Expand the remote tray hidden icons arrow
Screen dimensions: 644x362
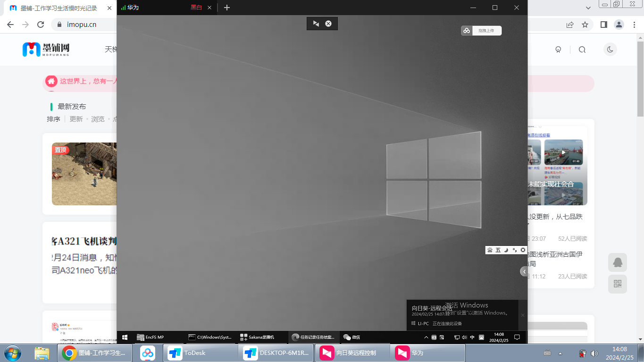[427, 337]
